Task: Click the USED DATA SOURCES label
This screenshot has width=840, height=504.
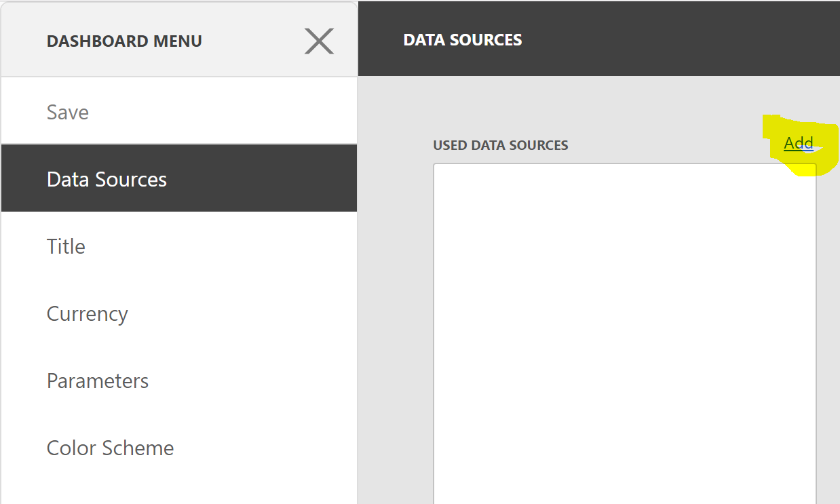Action: pyautogui.click(x=501, y=145)
